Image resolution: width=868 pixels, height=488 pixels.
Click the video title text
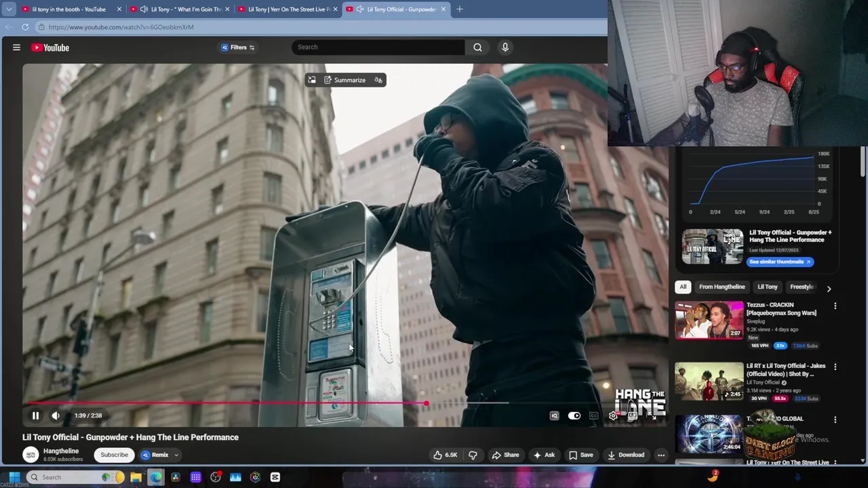tap(130, 437)
